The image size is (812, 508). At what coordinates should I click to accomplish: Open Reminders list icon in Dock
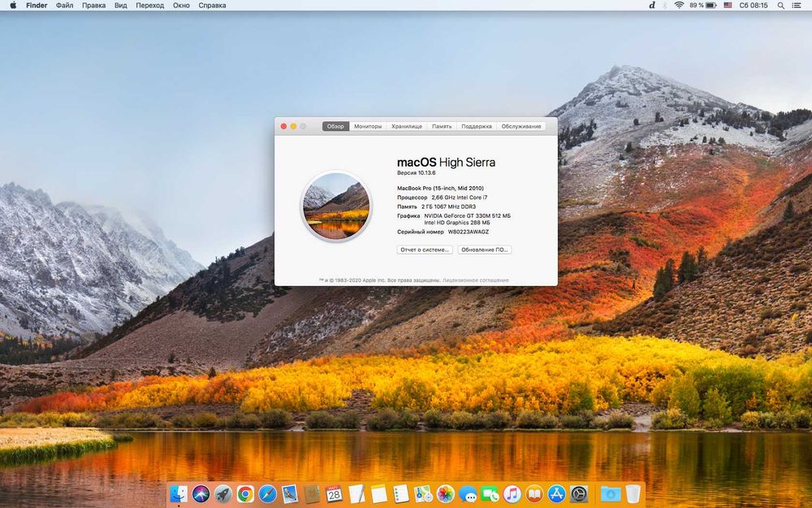(x=401, y=494)
